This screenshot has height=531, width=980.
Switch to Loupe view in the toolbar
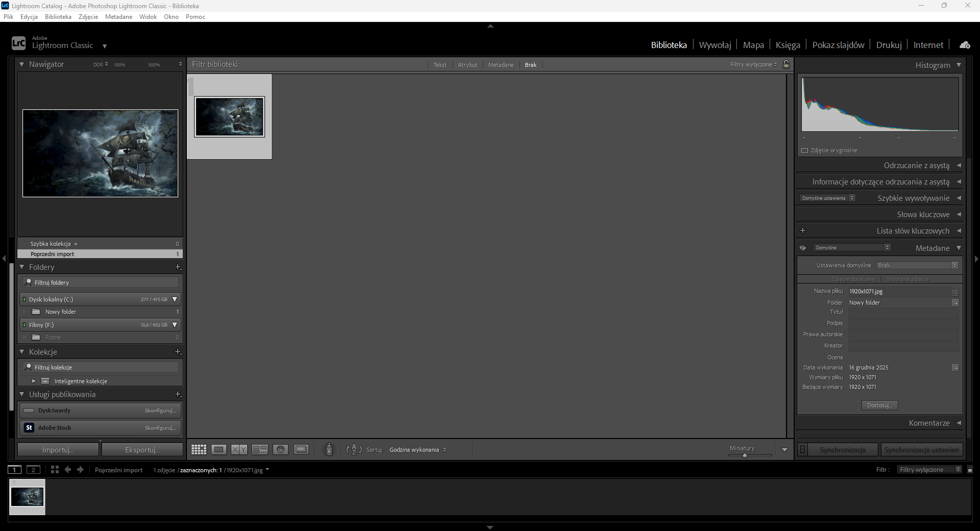point(219,450)
